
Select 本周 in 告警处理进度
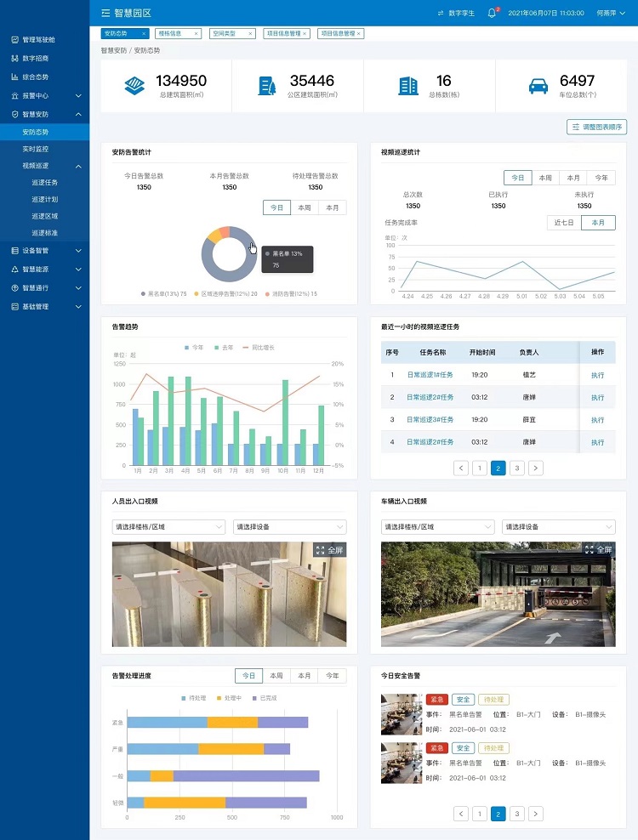(x=276, y=676)
